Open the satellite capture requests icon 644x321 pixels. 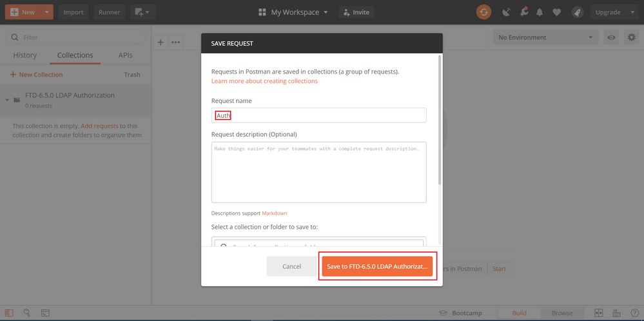507,12
